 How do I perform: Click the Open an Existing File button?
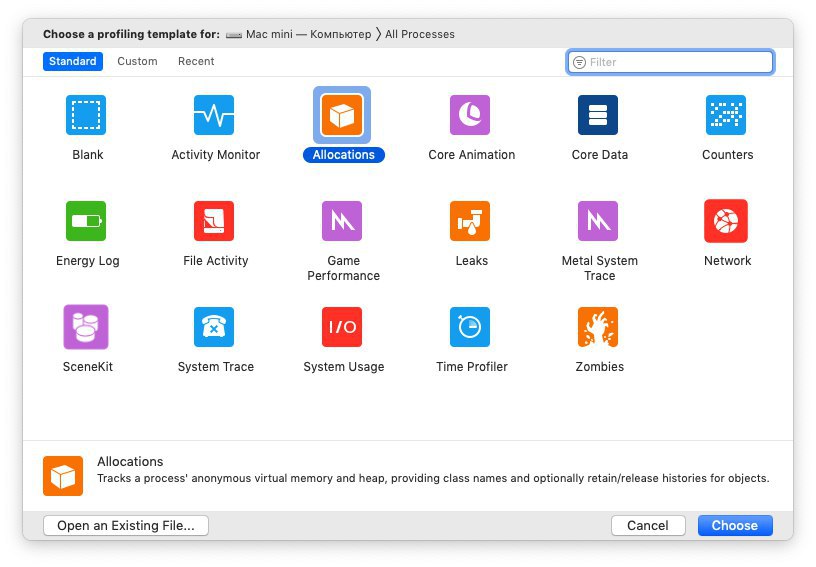(126, 525)
